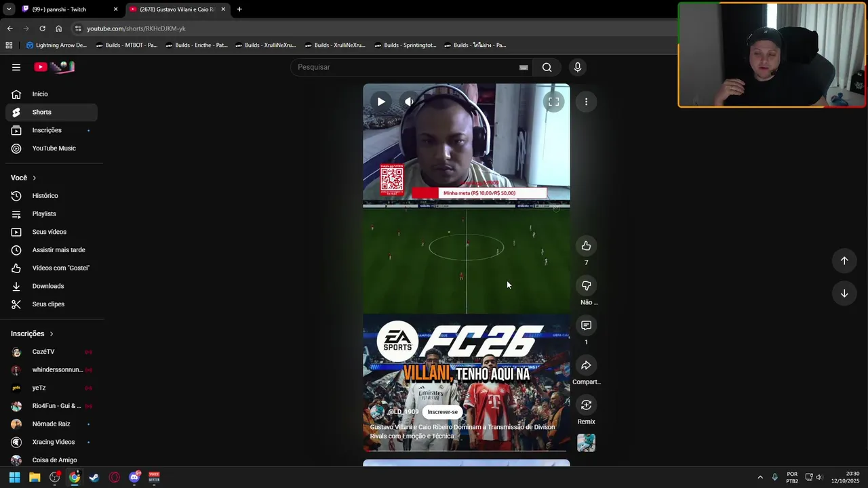Open the on-screen keyboard in search
This screenshot has height=488, width=868.
click(x=524, y=67)
